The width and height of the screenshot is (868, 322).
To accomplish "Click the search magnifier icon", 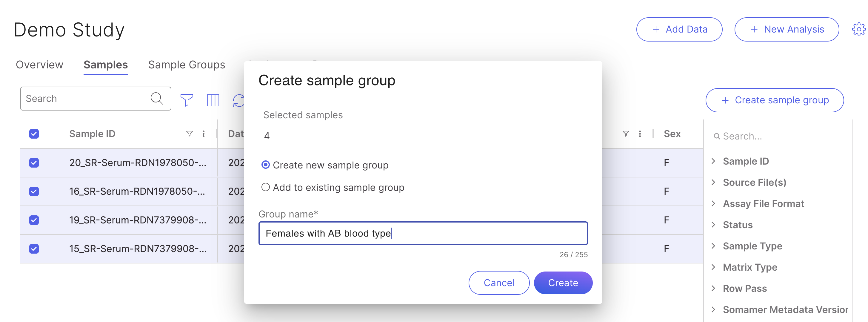I will coord(157,99).
